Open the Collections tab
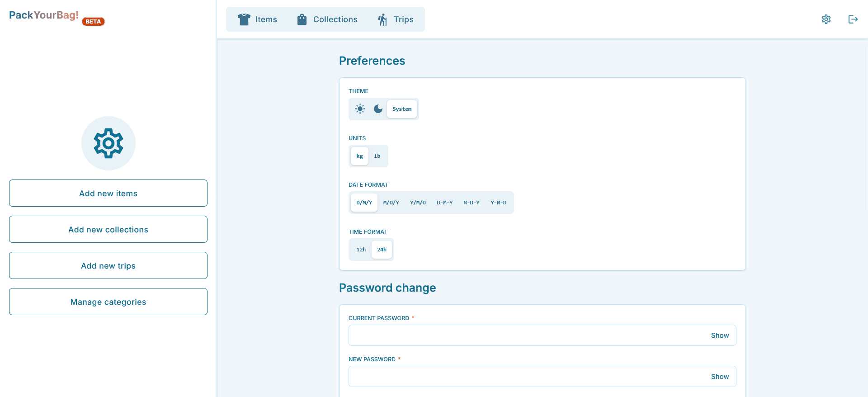Screen dimensions: 868x397 tap(327, 19)
